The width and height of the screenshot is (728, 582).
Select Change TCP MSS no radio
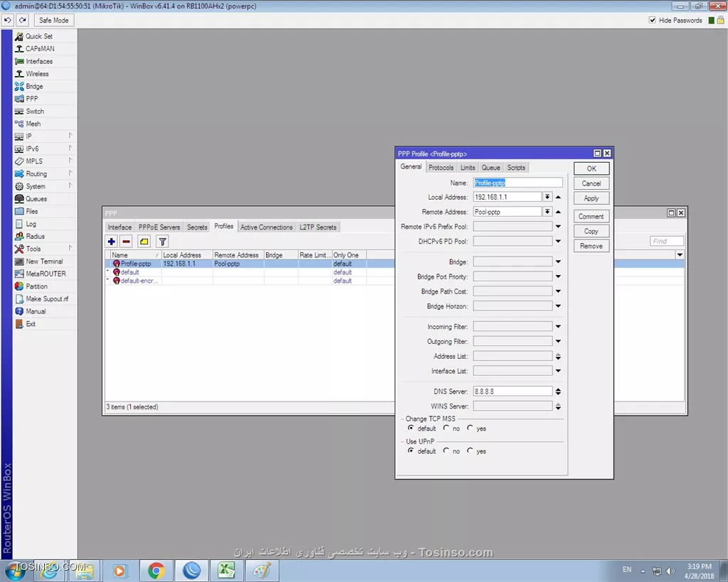click(446, 428)
